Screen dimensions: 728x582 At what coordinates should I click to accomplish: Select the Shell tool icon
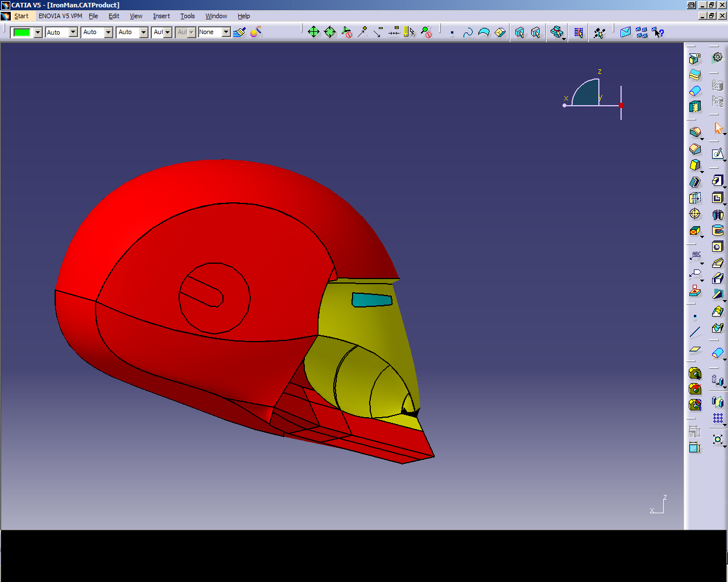695,182
